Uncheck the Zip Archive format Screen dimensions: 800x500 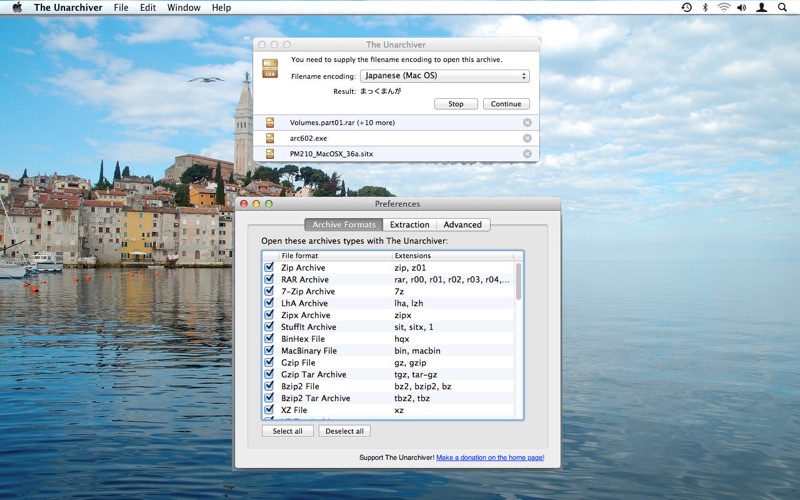tap(269, 268)
